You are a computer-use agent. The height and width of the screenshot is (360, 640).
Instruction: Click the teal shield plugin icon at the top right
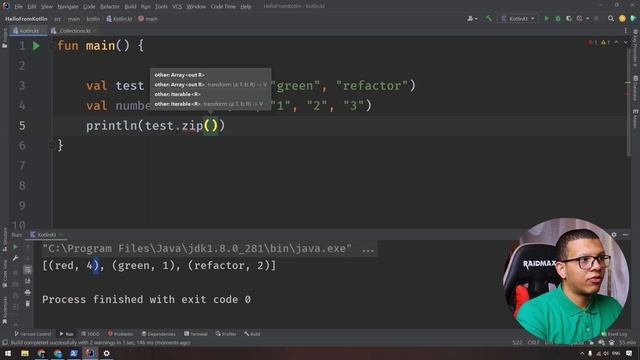pos(633,18)
